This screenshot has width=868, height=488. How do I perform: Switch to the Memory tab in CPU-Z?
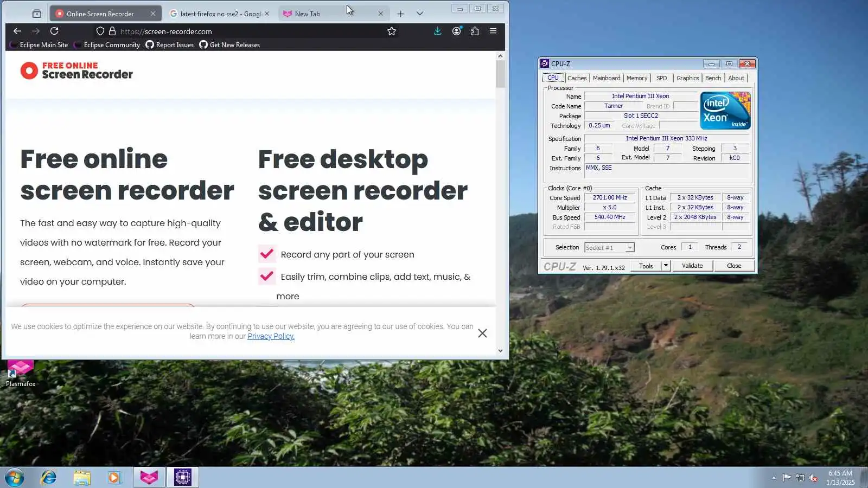pos(637,78)
